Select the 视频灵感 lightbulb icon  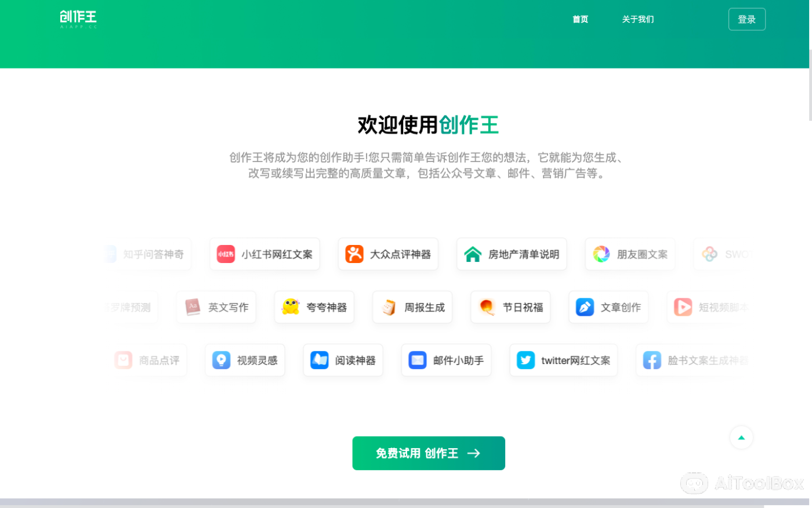(221, 360)
